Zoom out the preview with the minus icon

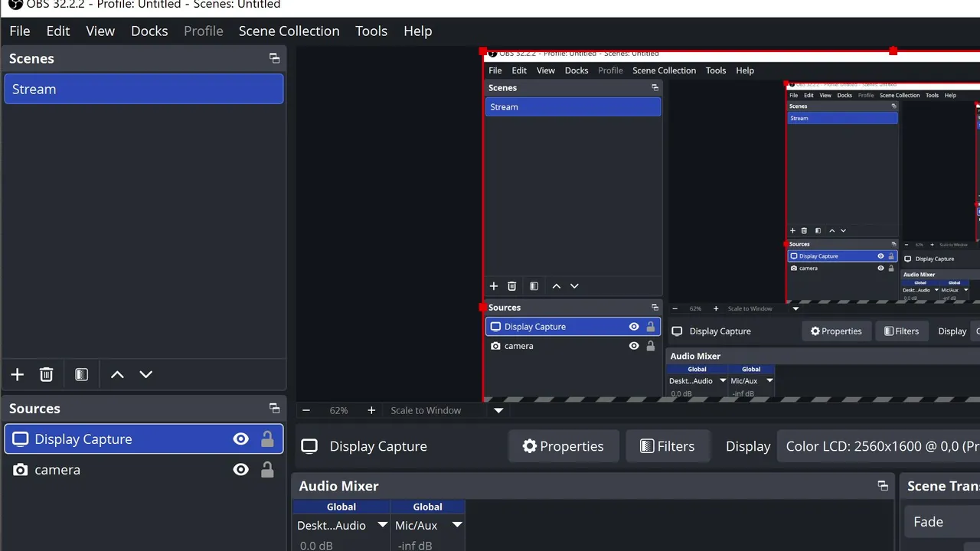[x=306, y=410]
